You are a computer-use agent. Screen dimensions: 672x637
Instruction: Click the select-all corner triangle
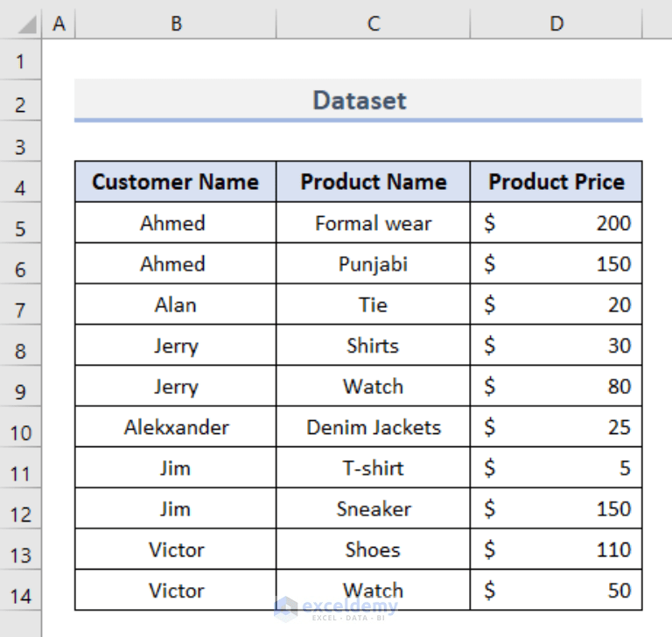click(x=27, y=24)
